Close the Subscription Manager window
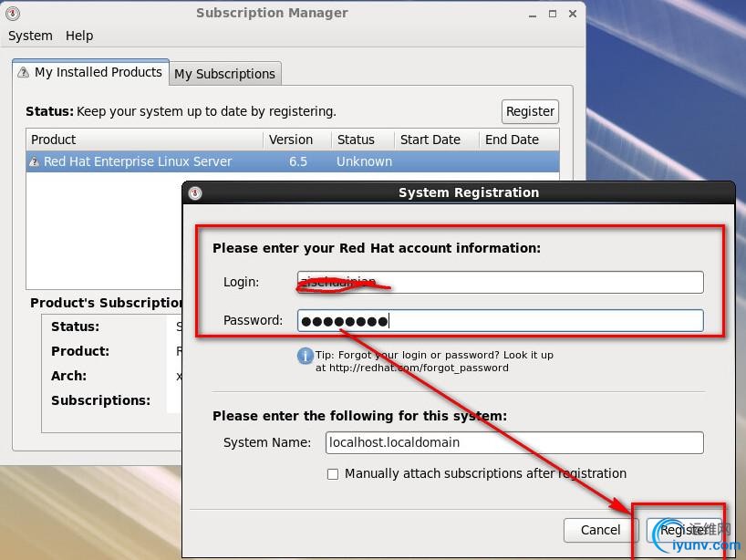746x560 pixels. tap(573, 14)
